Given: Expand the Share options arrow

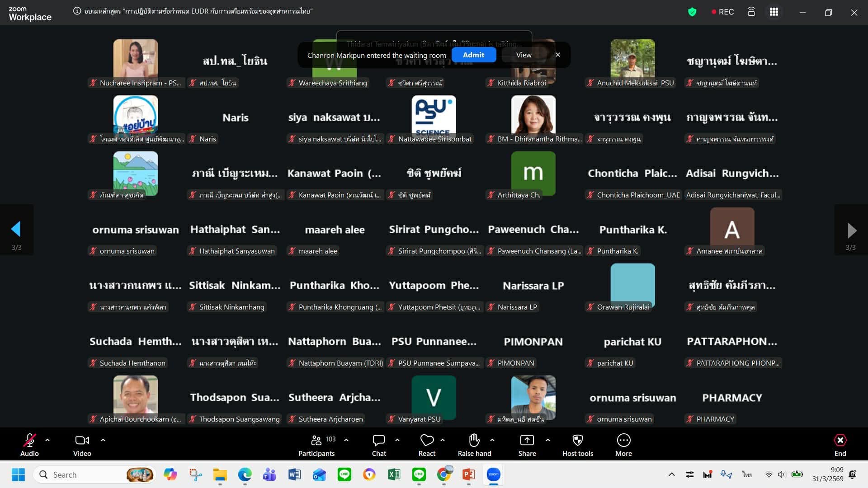Looking at the screenshot, I should point(548,440).
